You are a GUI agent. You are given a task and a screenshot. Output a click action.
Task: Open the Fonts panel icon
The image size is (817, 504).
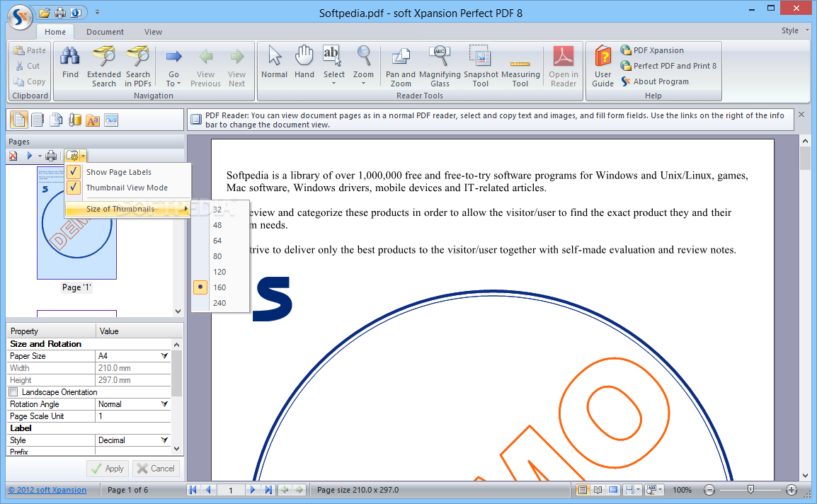(93, 120)
